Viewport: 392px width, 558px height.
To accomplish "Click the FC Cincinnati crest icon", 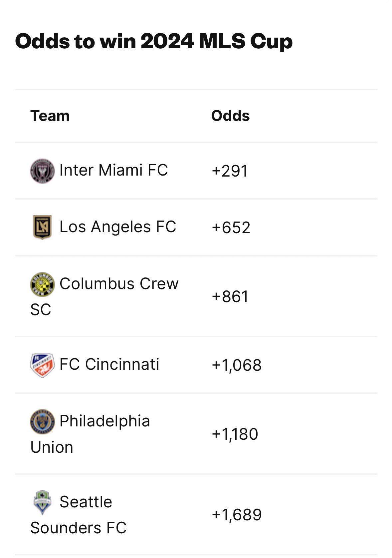I will click(x=42, y=365).
